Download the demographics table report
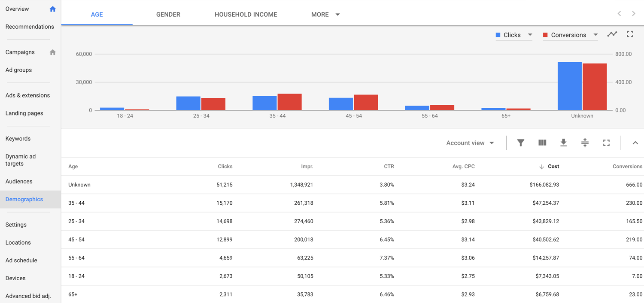 [563, 143]
